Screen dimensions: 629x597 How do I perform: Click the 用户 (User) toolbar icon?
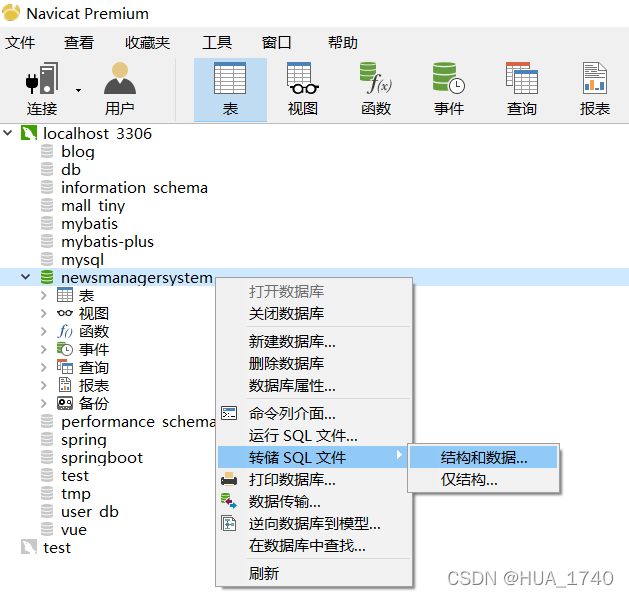coord(120,89)
